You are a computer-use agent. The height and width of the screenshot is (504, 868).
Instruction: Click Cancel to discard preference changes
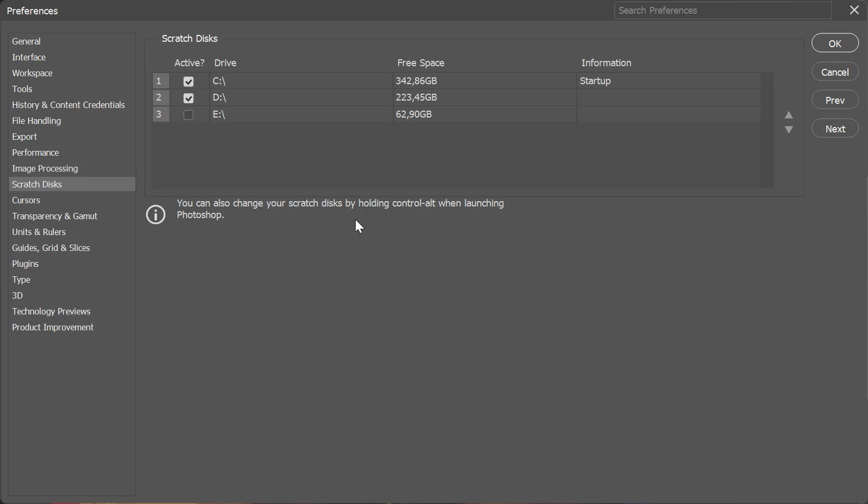coord(835,72)
